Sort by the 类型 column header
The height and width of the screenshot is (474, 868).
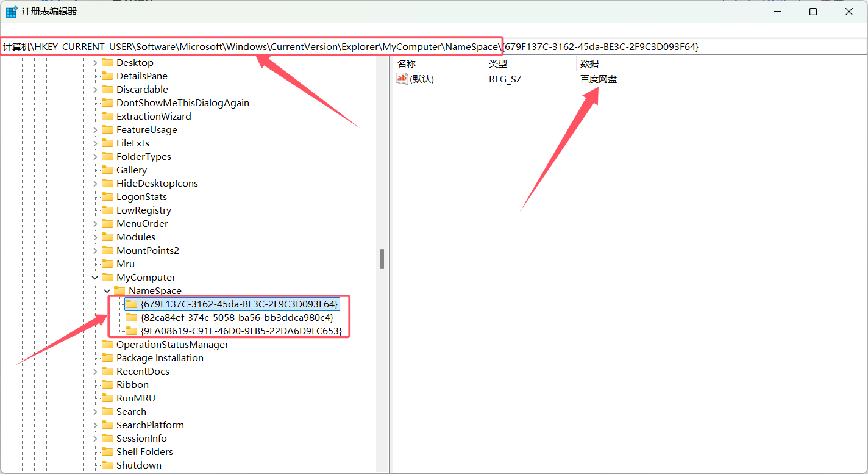[x=530, y=63]
